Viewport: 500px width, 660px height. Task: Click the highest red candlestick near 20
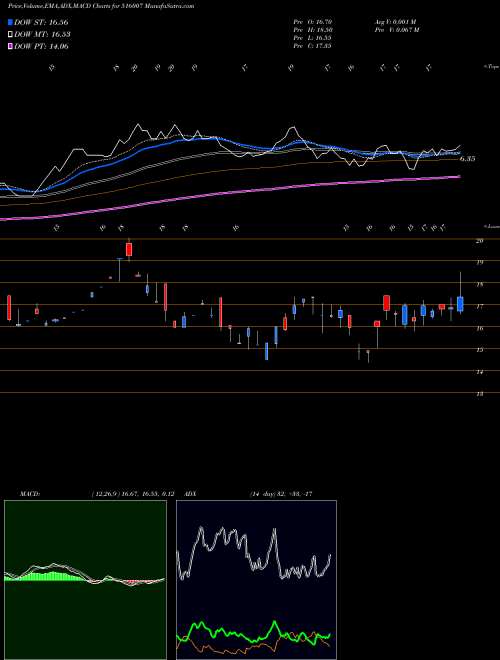pos(129,249)
